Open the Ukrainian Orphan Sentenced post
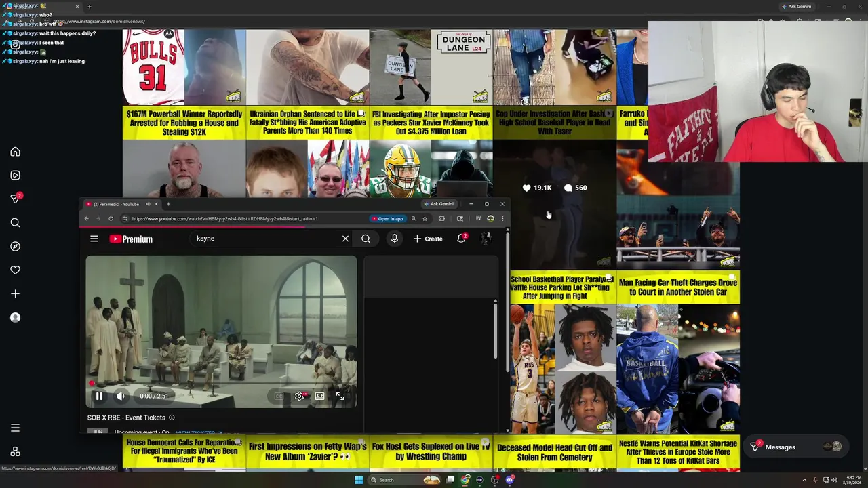 (307, 151)
